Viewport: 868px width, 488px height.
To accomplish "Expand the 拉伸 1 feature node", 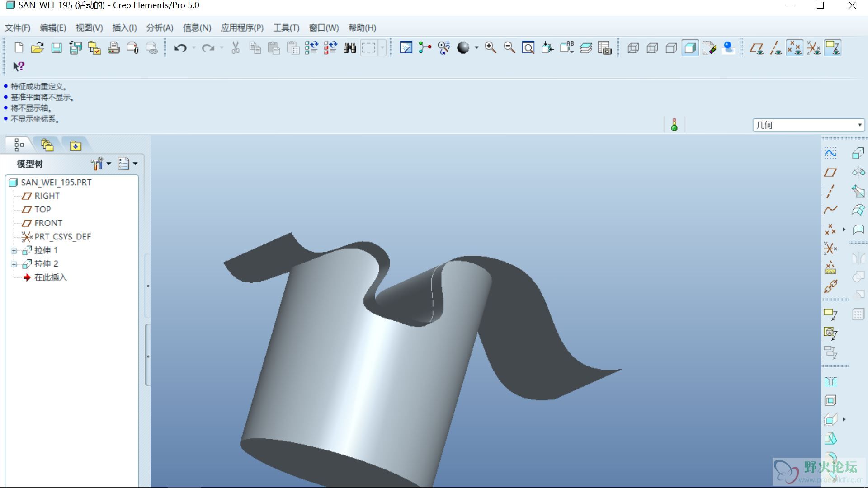I will 14,250.
